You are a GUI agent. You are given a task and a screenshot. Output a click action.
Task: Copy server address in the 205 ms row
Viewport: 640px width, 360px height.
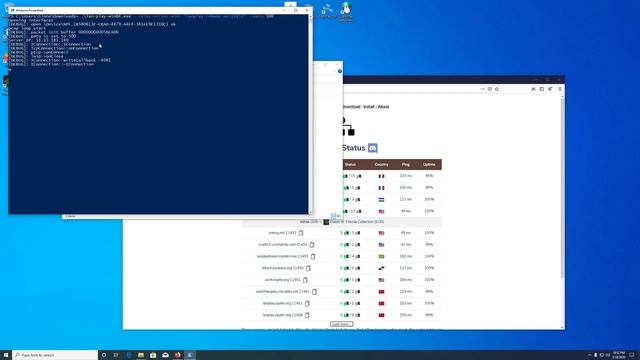pos(307,316)
